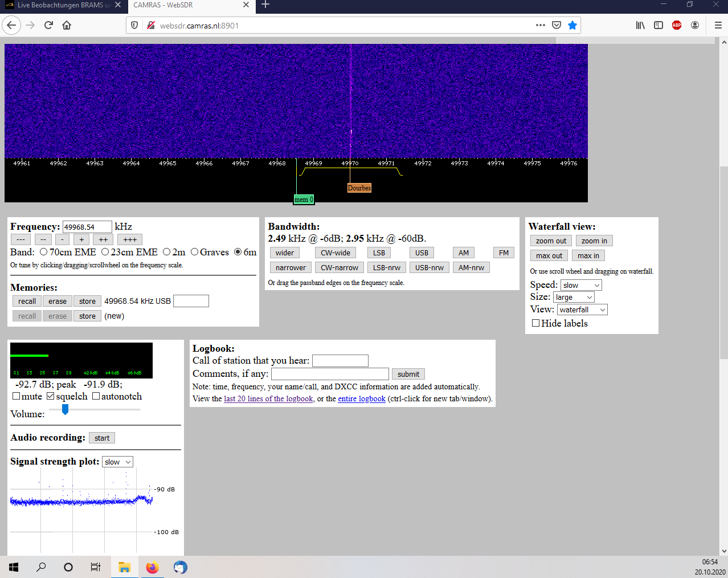Click the memory label text field

191,301
